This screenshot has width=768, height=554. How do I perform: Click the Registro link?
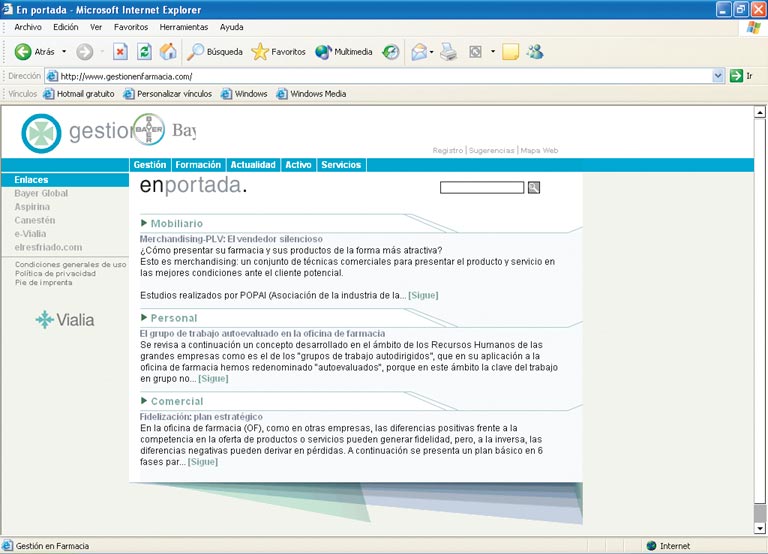pos(448,150)
